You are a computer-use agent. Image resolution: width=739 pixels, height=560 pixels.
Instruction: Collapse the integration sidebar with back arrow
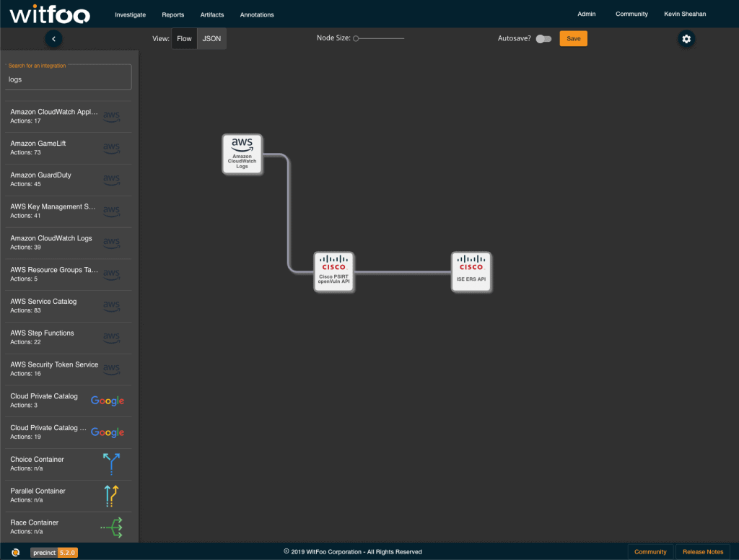tap(53, 39)
